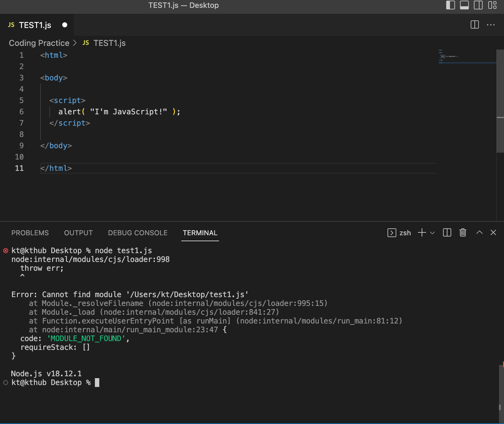Place cursor on <html> opening tag

54,55
